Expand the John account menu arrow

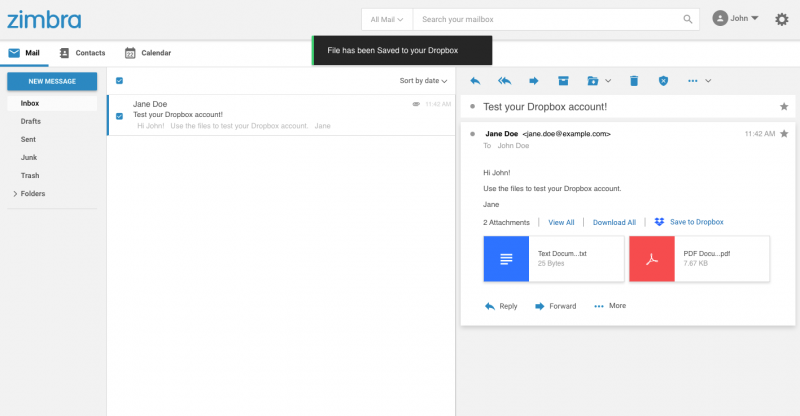[x=755, y=18]
